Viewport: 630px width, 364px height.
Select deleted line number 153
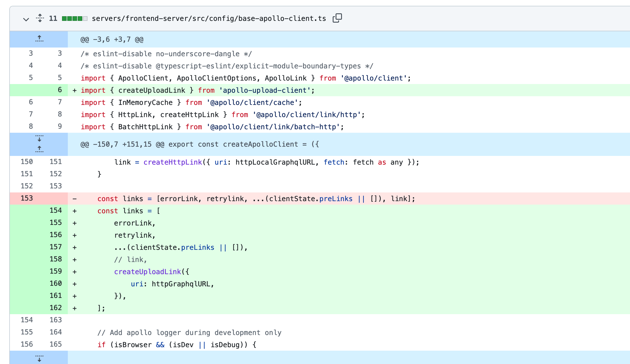(x=27, y=198)
